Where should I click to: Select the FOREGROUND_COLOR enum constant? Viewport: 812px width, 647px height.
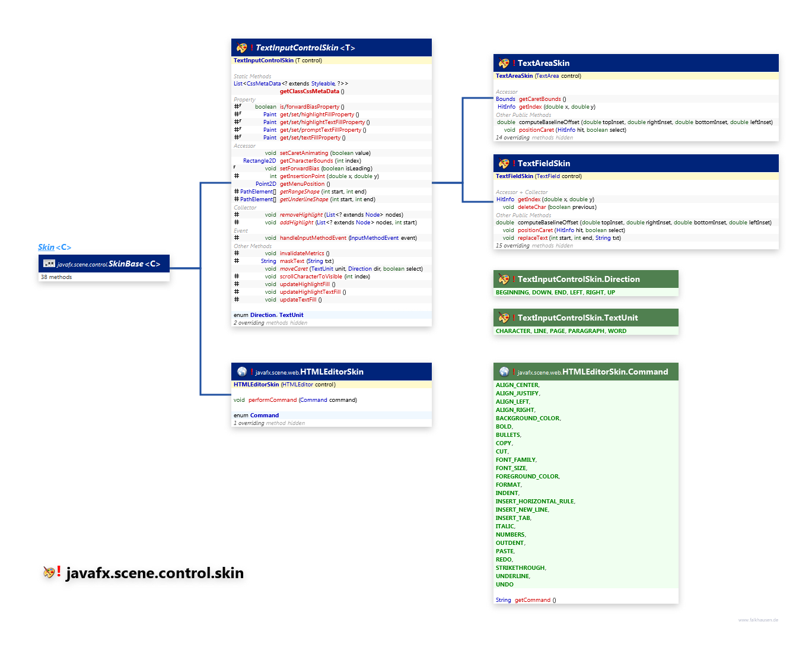pyautogui.click(x=527, y=477)
